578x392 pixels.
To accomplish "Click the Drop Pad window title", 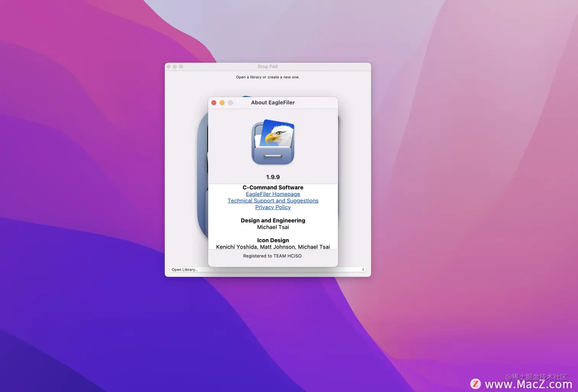I will [268, 66].
